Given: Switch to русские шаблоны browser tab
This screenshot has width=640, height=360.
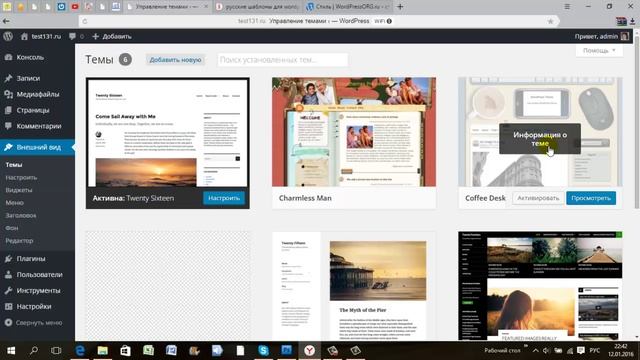Looking at the screenshot, I should point(258,7).
